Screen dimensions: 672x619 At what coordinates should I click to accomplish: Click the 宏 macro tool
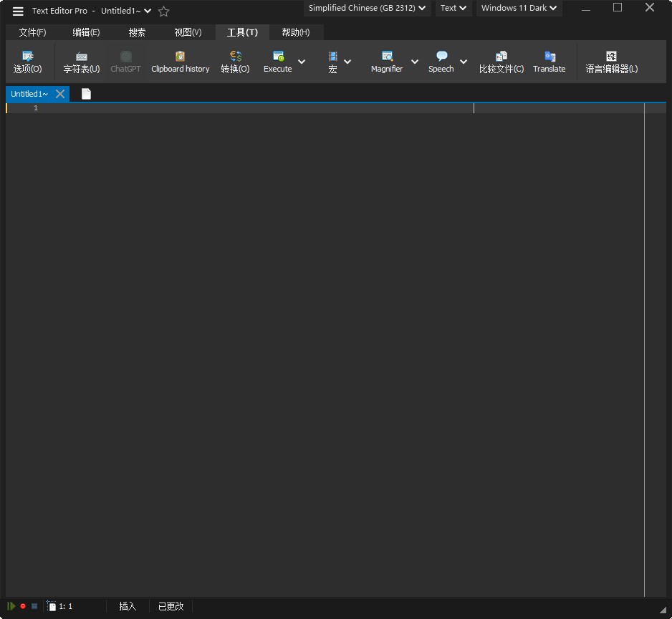tap(332, 62)
